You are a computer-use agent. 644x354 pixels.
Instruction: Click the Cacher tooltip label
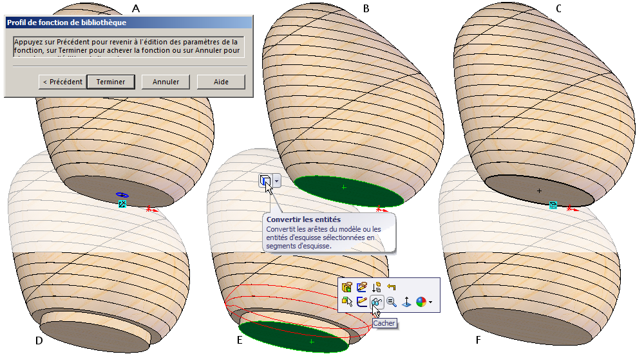pos(384,323)
